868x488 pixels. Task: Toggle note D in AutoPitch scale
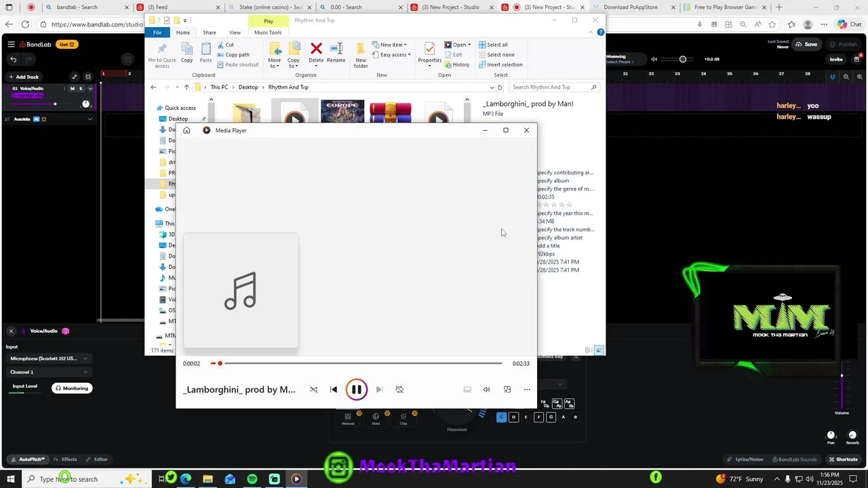click(513, 418)
